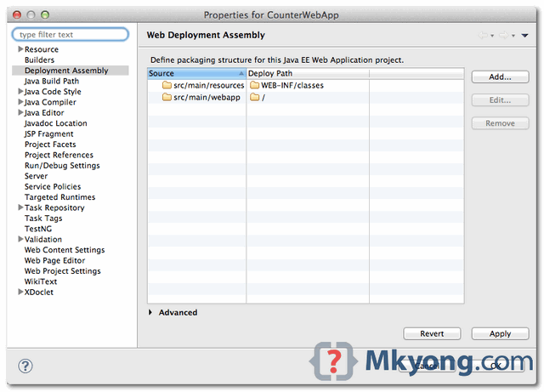544x392 pixels.
Task: Expand the Java Compiler node
Action: [20, 102]
